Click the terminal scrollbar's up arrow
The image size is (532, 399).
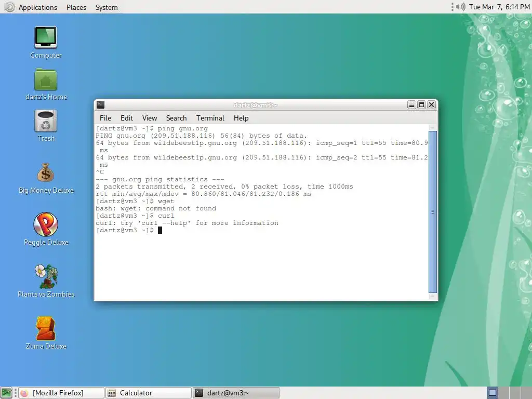433,128
